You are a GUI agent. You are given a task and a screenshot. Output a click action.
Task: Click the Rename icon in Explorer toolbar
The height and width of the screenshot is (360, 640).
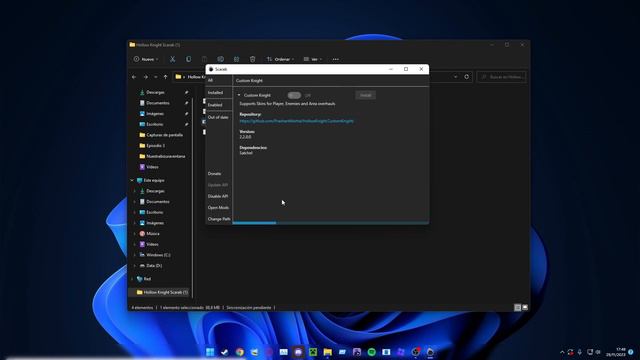click(220, 59)
